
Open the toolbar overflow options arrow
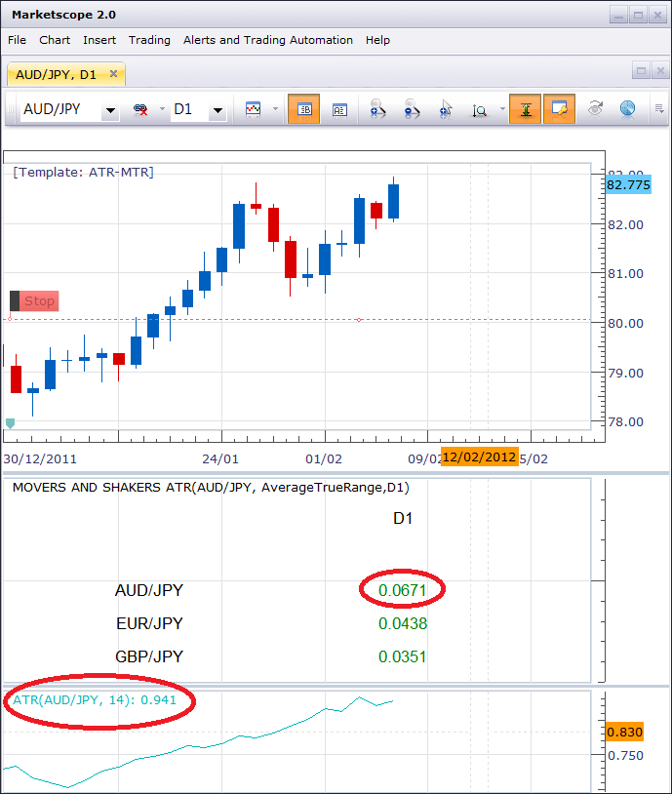[x=659, y=109]
